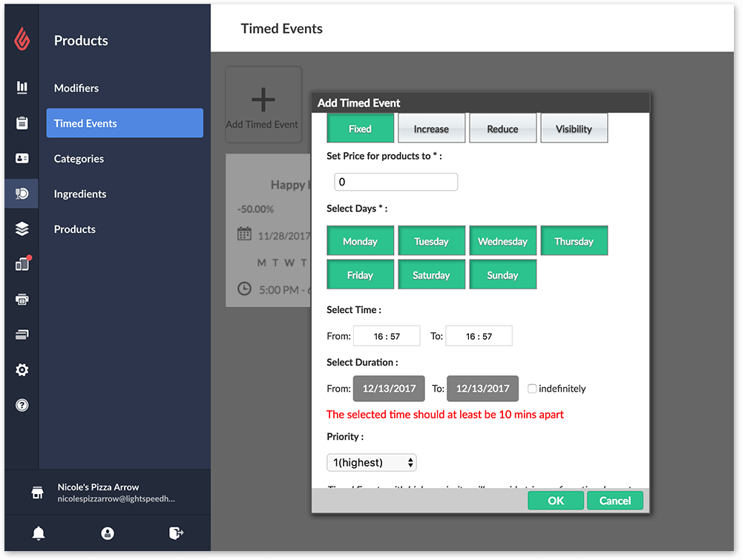
Task: Deselect the Sunday day button
Action: pyautogui.click(x=502, y=274)
